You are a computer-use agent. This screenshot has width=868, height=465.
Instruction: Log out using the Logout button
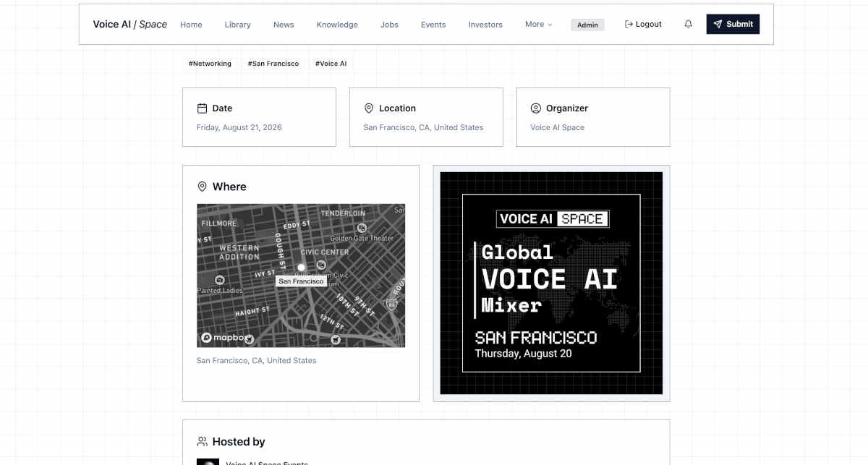coord(643,24)
